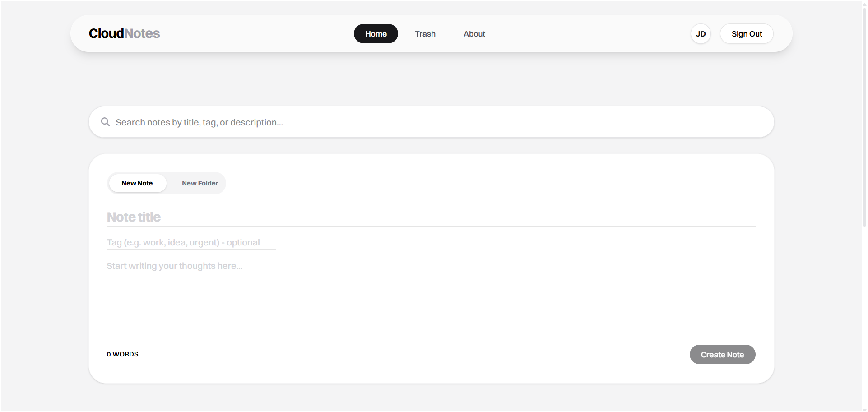Click the CloudNotes logo
The image size is (868, 412).
124,33
